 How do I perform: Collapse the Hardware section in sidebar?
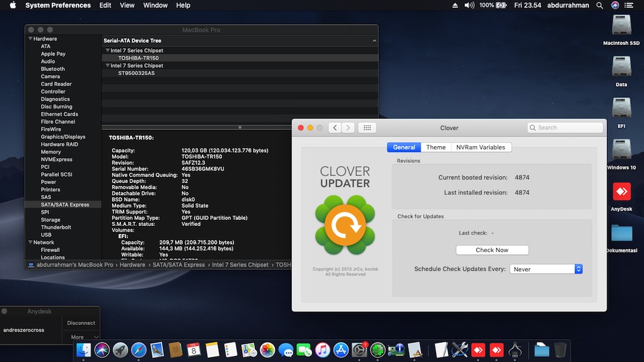(x=30, y=39)
